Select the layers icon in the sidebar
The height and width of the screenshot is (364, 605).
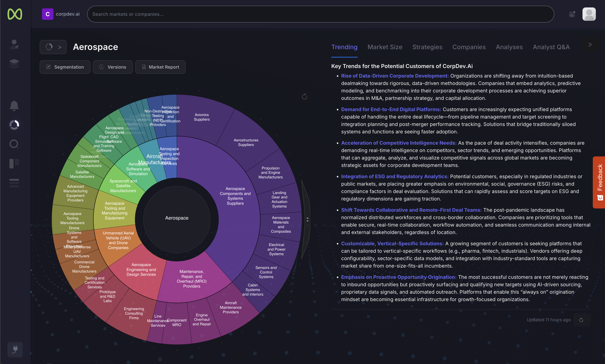[14, 63]
